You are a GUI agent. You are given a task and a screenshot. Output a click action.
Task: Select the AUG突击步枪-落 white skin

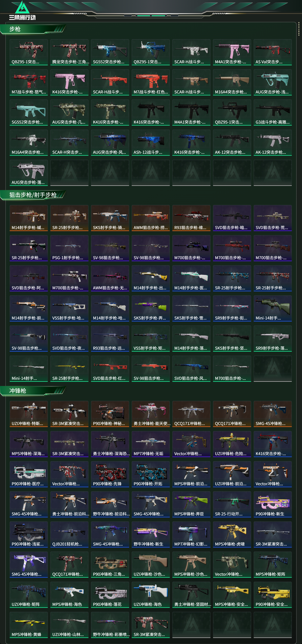click(x=29, y=173)
